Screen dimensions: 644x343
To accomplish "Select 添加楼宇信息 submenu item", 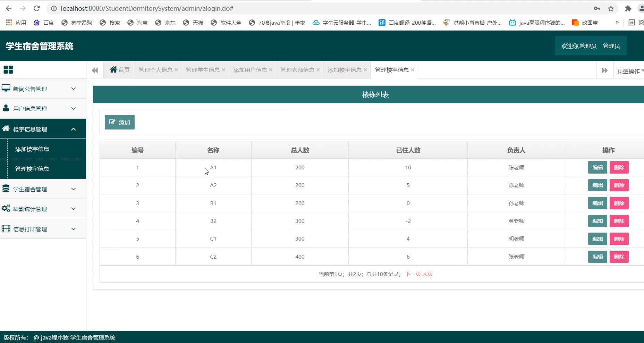I will pos(32,149).
